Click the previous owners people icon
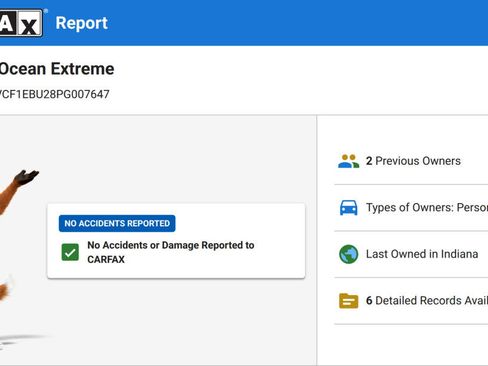The width and height of the screenshot is (488, 366). tap(349, 161)
